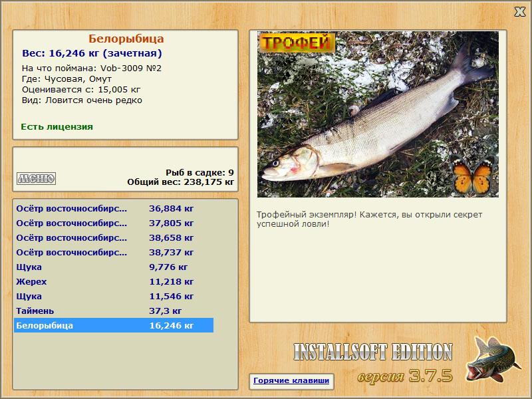Open the Меню button
This screenshot has height=399, width=532.
(37, 178)
